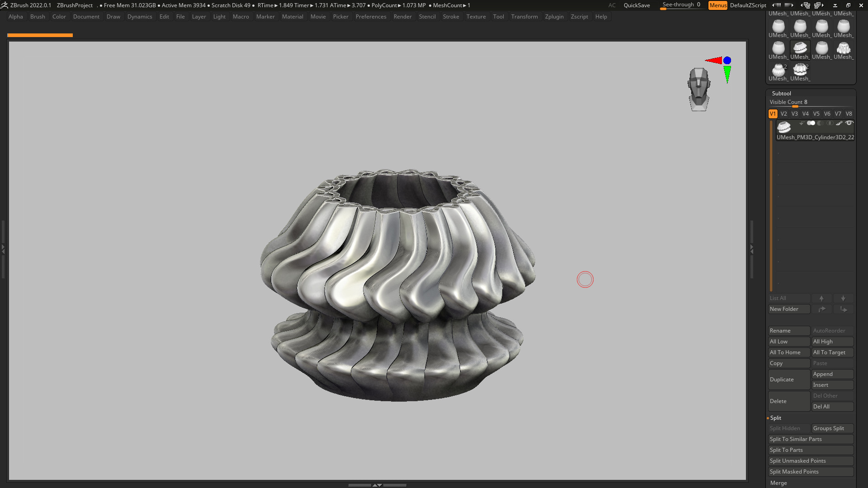
Task: Click the DefaultZScript button
Action: click(748, 5)
